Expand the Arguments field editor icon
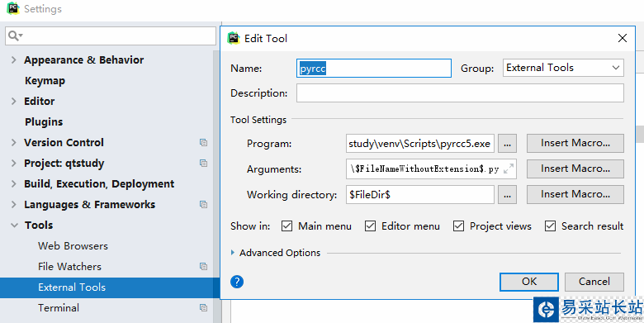Screen dimensions: 644x323 (x=509, y=169)
